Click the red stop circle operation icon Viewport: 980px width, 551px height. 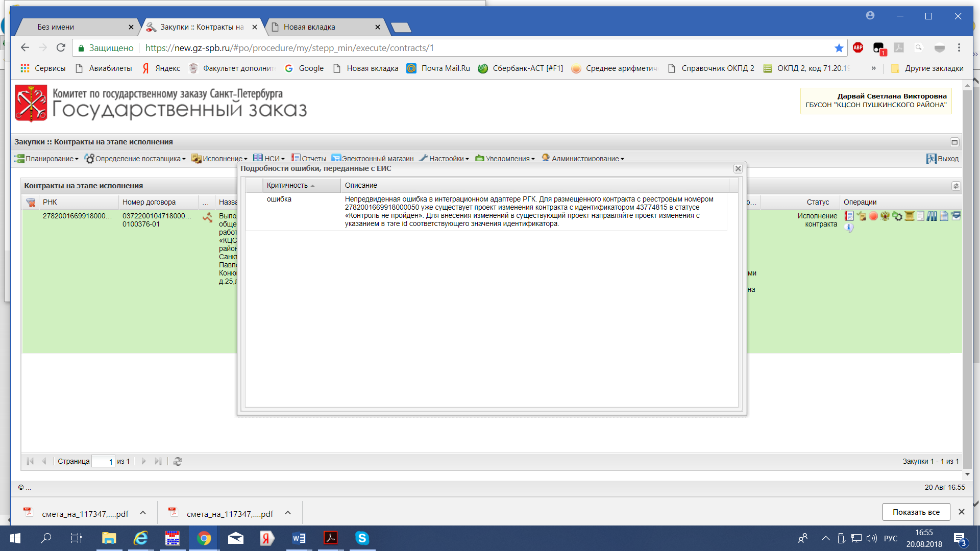(x=873, y=216)
